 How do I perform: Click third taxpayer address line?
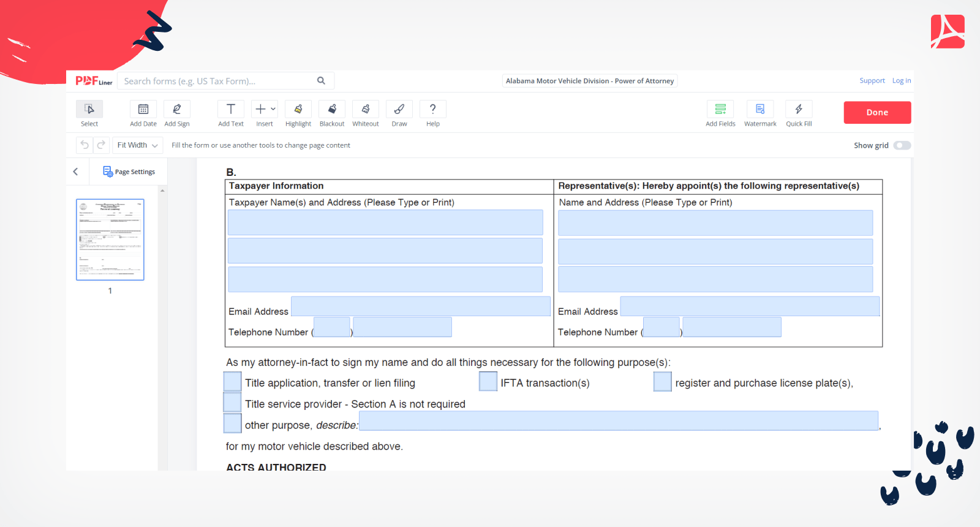385,279
